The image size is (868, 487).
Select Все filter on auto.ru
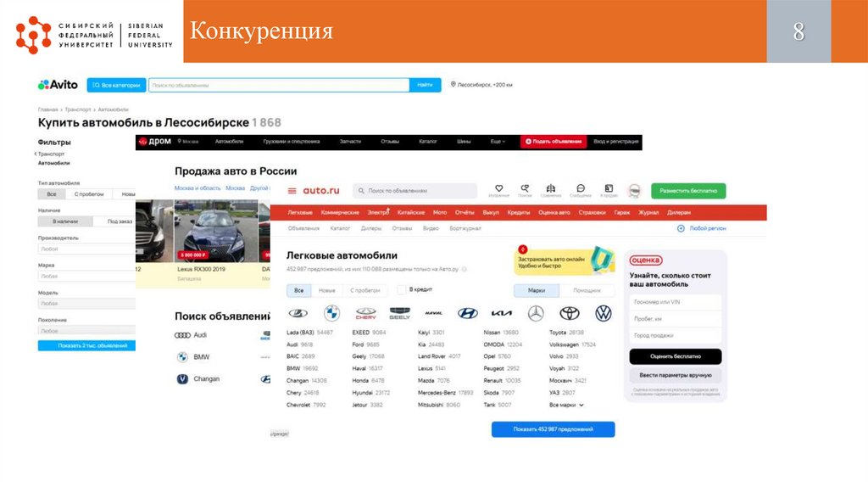coord(299,290)
